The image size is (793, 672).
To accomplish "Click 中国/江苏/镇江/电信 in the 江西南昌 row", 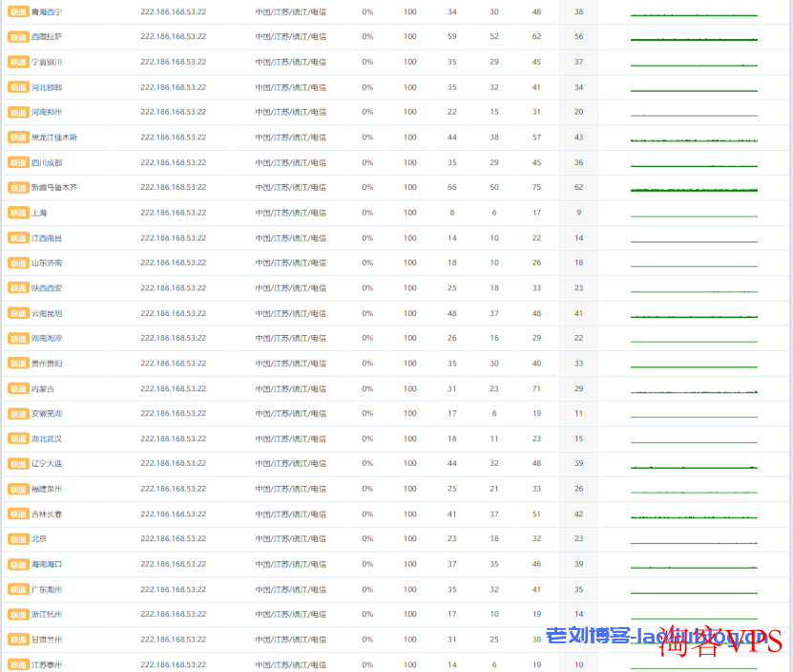I will click(291, 238).
